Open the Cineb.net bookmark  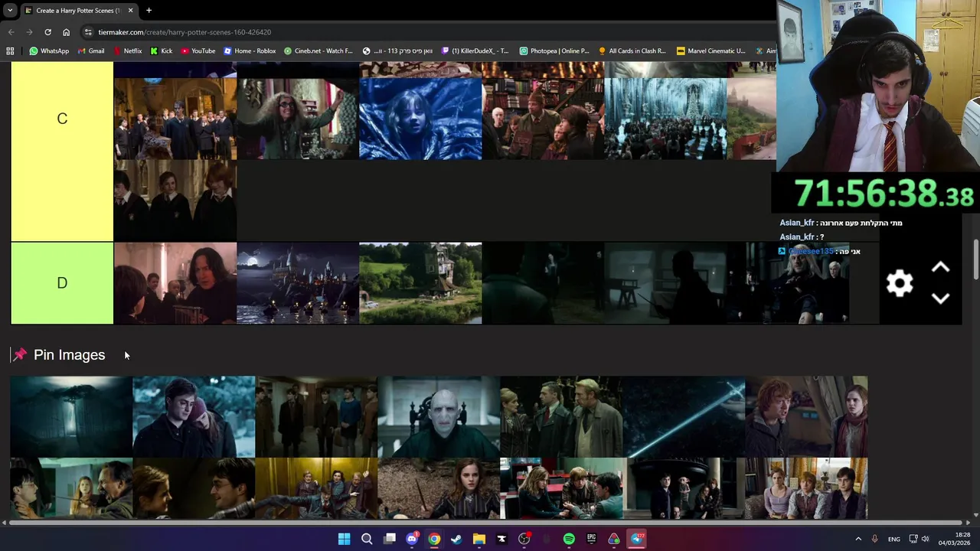pos(318,51)
